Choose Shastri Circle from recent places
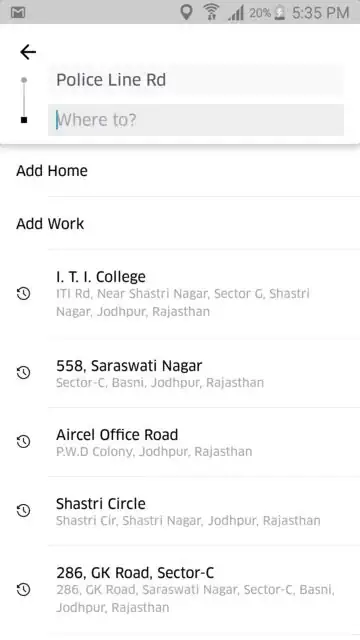This screenshot has width=360, height=640. [180, 511]
